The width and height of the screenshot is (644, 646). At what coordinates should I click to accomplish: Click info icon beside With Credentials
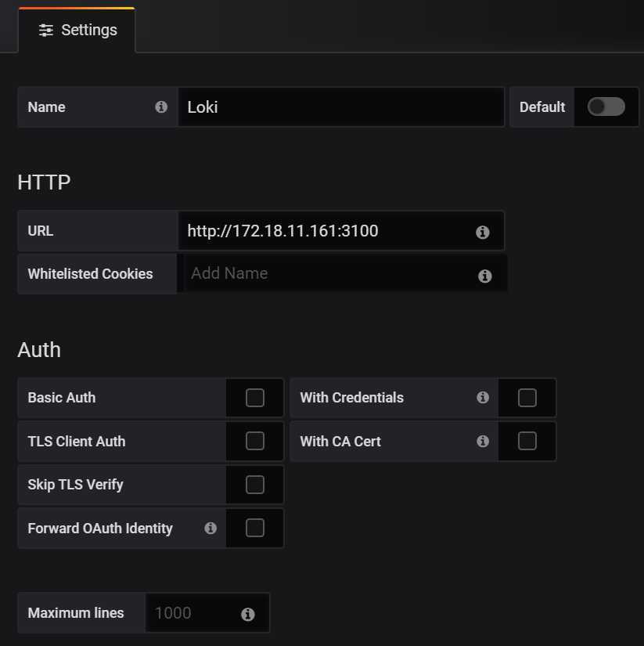[483, 398]
